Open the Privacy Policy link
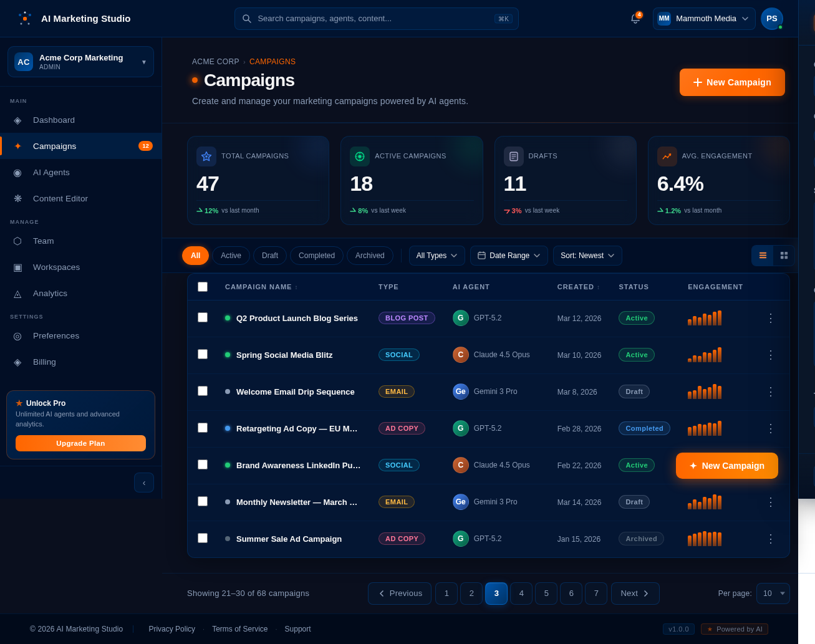Screen dimensions: 815x644 [171, 629]
